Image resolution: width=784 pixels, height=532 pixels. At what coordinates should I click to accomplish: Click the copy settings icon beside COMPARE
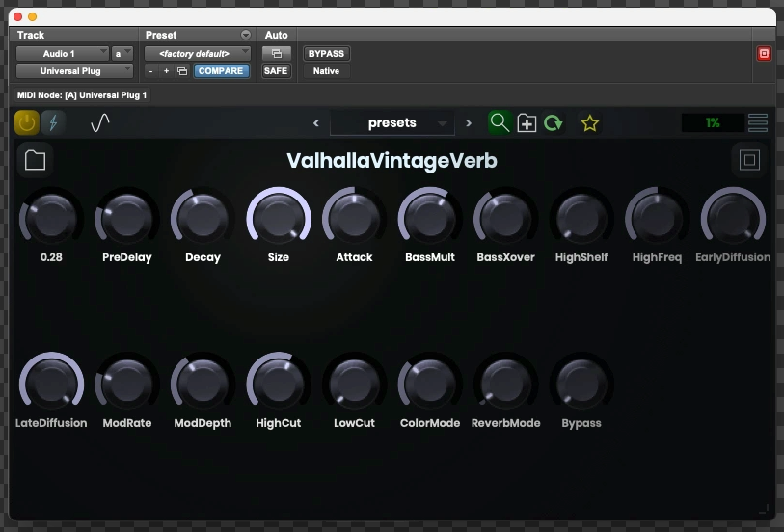pos(182,71)
